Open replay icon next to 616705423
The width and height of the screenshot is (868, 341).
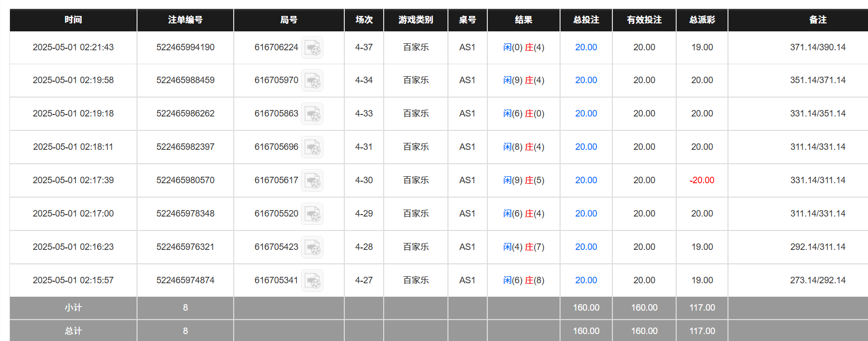(x=312, y=247)
